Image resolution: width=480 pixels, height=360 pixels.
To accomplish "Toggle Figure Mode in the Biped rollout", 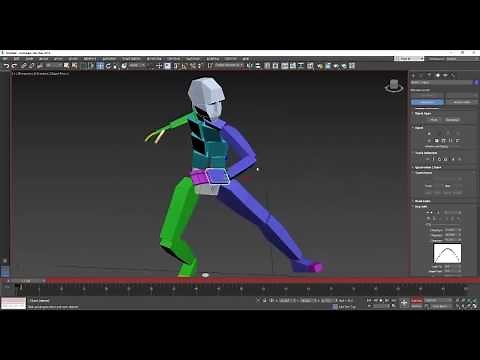I will (x=429, y=134).
